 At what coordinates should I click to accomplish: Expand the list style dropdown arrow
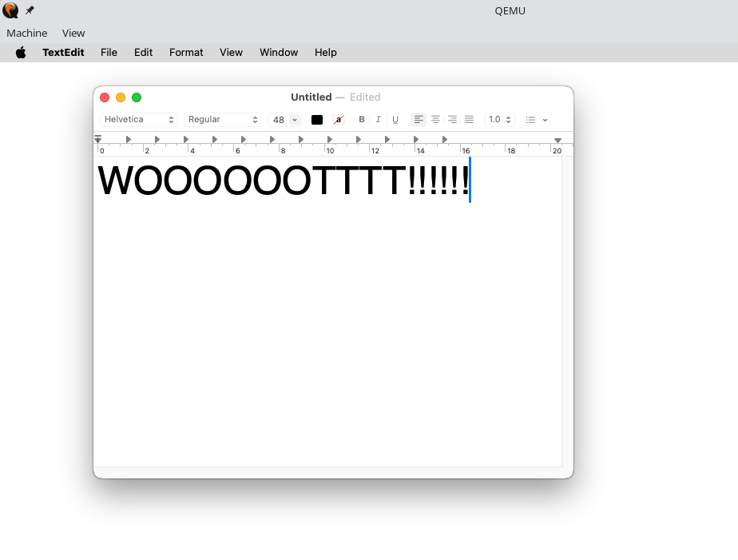(545, 120)
